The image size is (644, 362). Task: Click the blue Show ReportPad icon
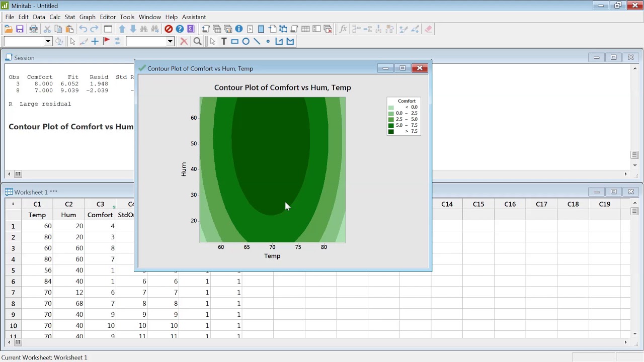tap(261, 29)
